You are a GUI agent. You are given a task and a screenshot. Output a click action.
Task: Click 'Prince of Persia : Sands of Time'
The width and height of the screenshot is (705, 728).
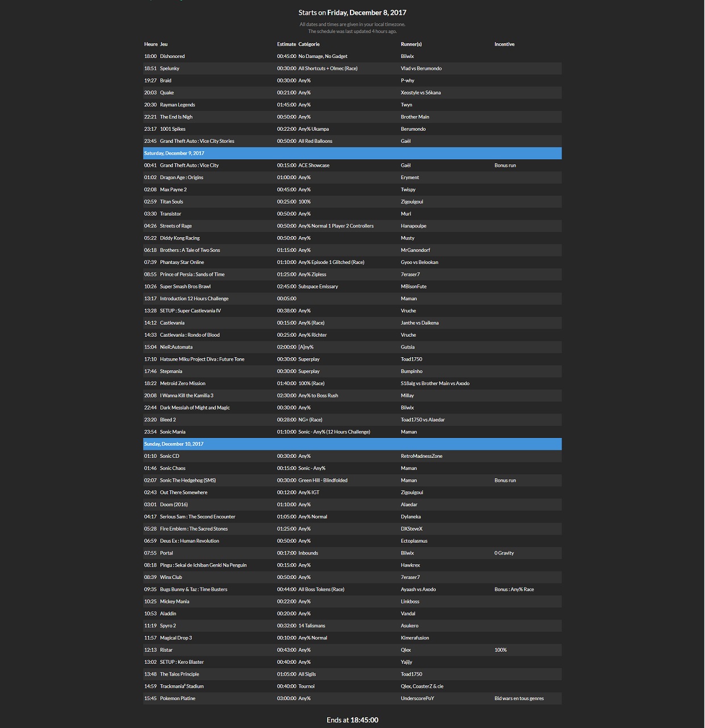[192, 275]
